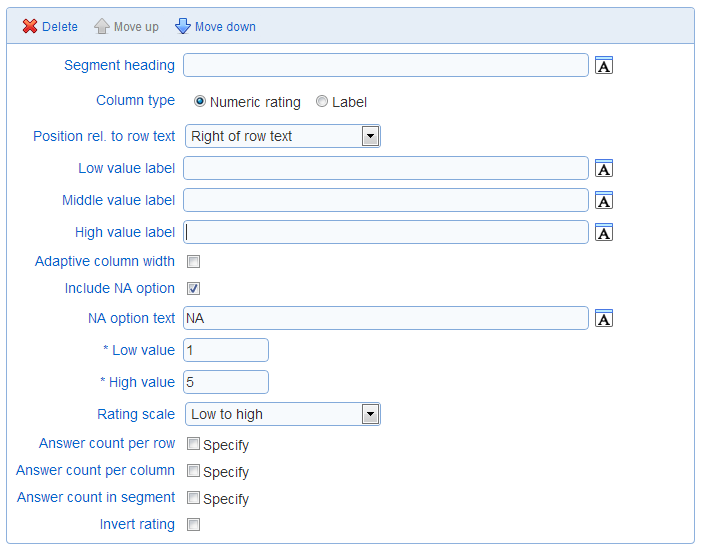Click into the High value number field
701x548 pixels.
click(226, 382)
